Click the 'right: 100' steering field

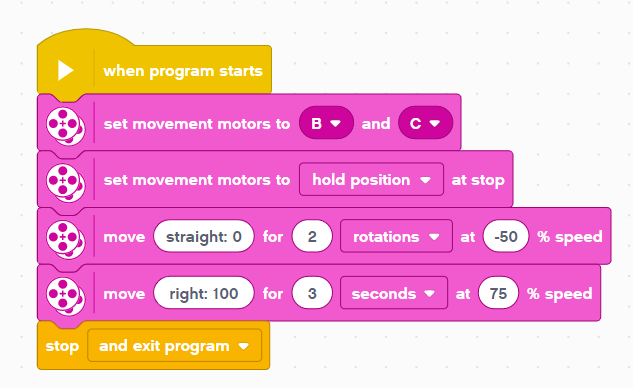tap(204, 293)
